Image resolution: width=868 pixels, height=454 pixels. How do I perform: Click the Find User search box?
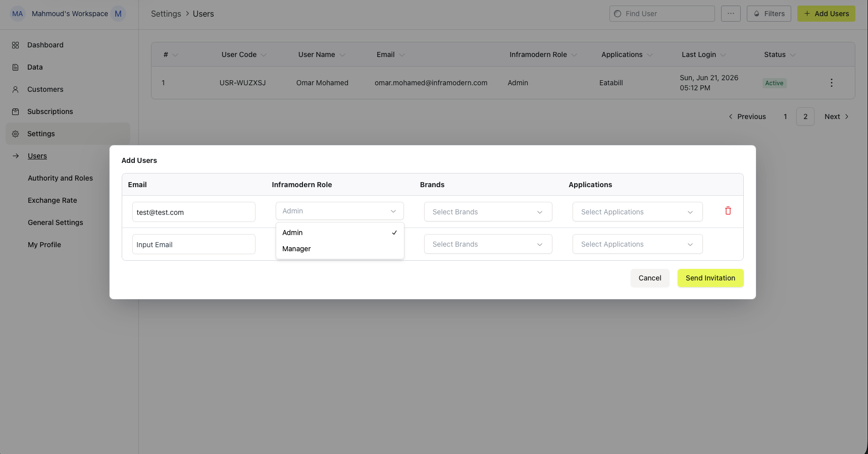tap(662, 14)
